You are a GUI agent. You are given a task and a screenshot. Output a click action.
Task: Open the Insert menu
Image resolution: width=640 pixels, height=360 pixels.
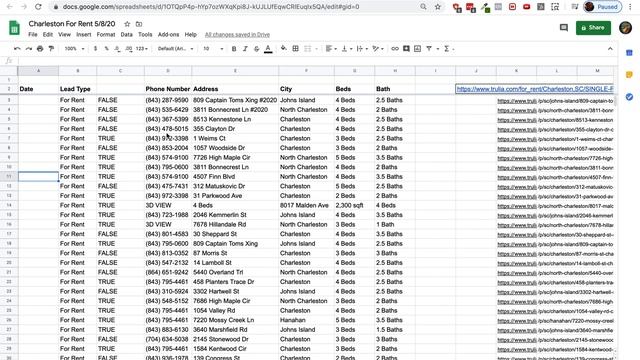click(84, 35)
